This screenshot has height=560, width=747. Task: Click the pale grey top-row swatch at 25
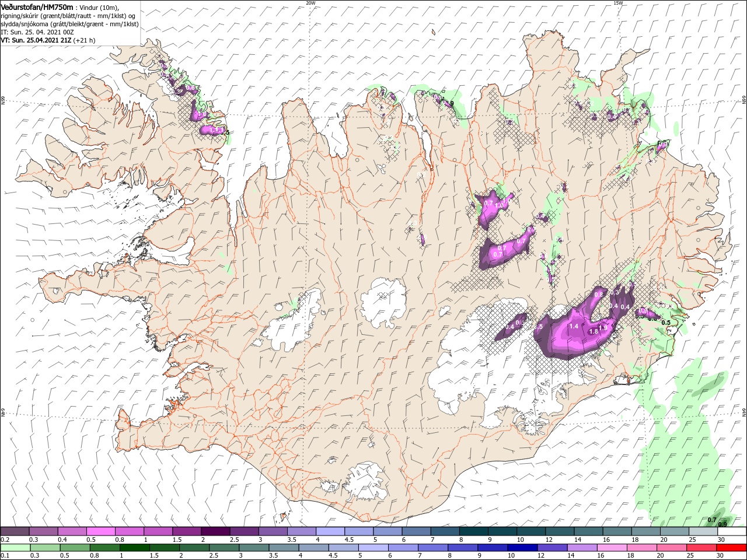703,531
